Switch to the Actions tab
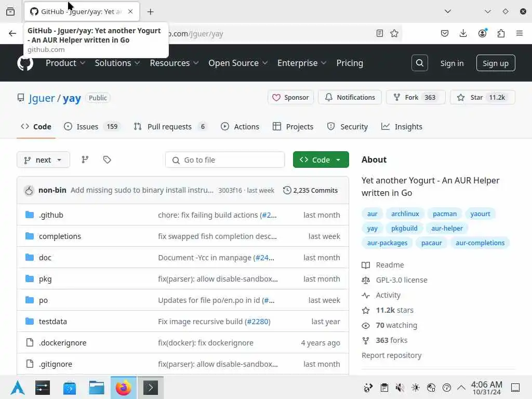 (x=240, y=127)
